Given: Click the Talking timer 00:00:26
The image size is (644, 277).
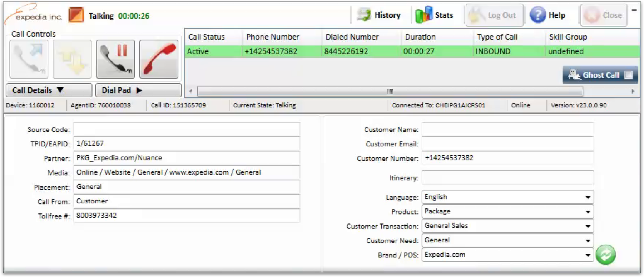Looking at the screenshot, I should [x=134, y=16].
